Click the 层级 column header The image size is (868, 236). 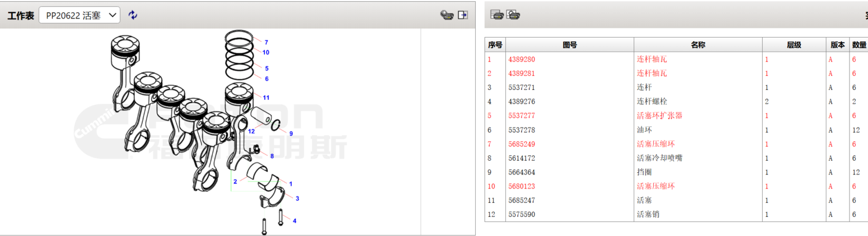pos(793,45)
